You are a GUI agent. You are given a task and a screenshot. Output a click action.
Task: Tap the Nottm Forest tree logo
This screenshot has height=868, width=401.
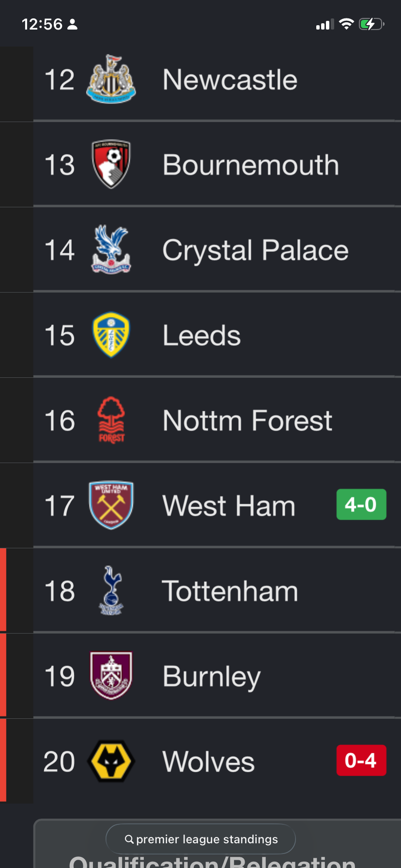pos(111,420)
